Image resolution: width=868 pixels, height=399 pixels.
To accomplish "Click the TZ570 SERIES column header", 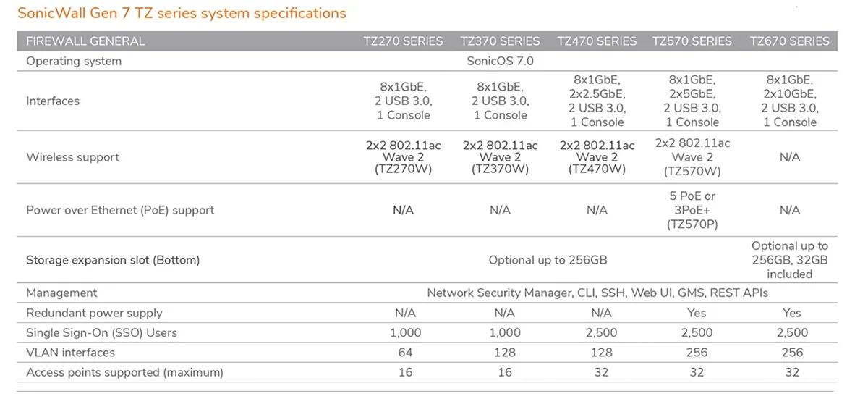I will [x=692, y=41].
